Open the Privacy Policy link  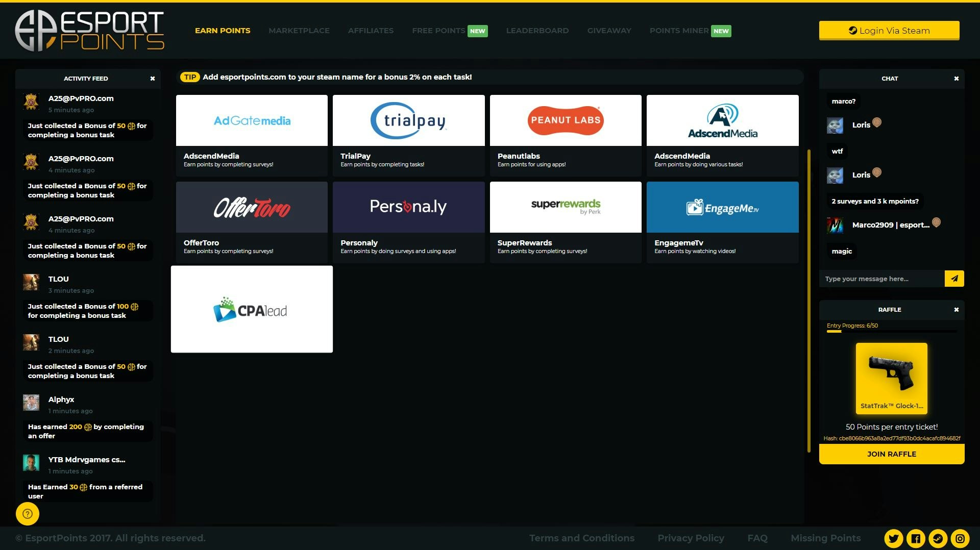(691, 538)
